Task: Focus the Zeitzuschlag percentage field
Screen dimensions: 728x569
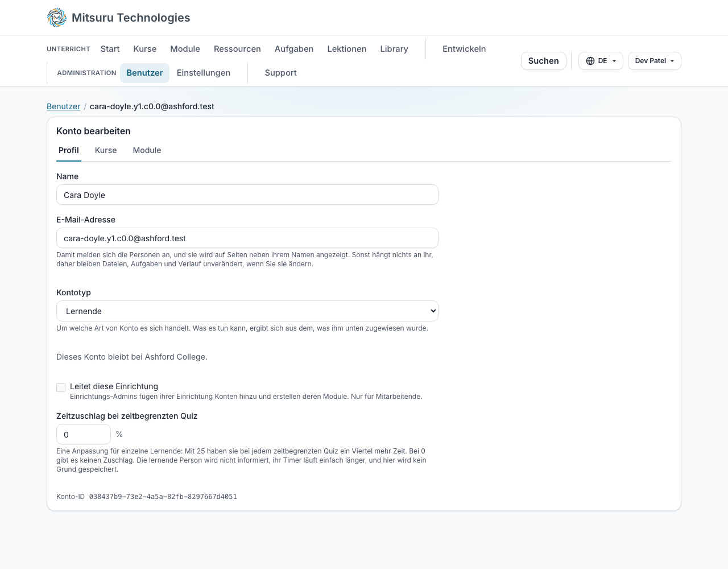Action: pos(84,434)
